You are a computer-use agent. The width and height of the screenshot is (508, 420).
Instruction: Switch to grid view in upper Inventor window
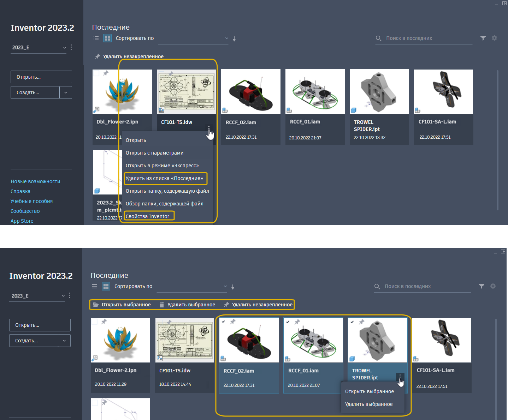[x=107, y=38]
